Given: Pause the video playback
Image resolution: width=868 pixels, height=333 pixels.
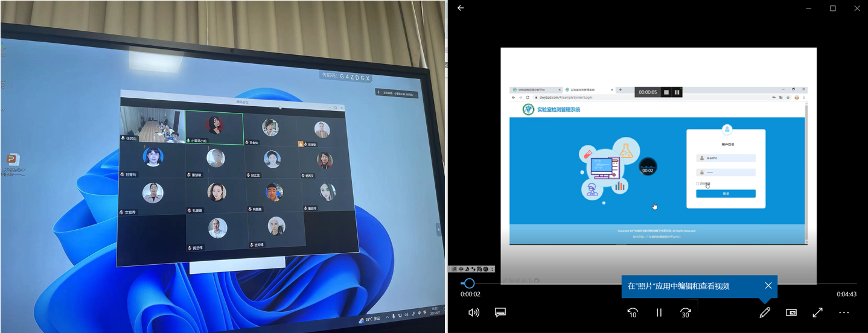Looking at the screenshot, I should [659, 312].
